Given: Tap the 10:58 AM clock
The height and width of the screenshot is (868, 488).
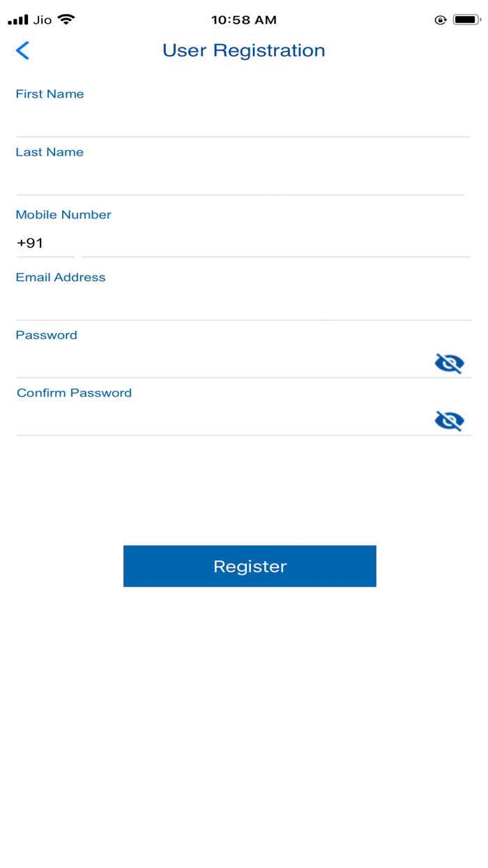Looking at the screenshot, I should coord(244,20).
